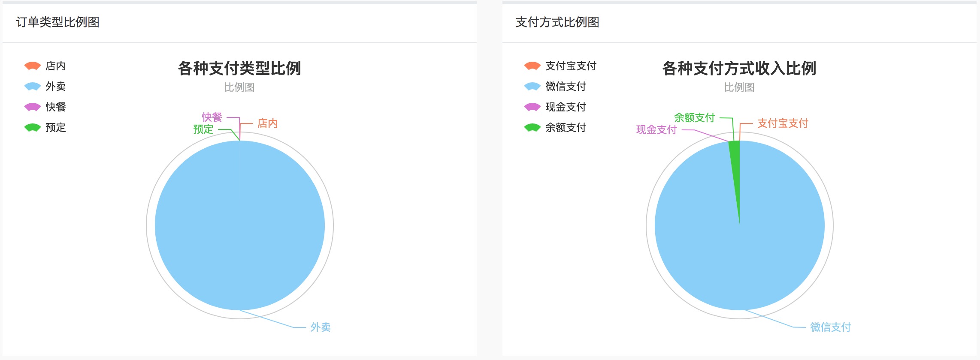Click the orange 支付宝支付 legend icon
This screenshot has width=980, height=360.
[532, 66]
